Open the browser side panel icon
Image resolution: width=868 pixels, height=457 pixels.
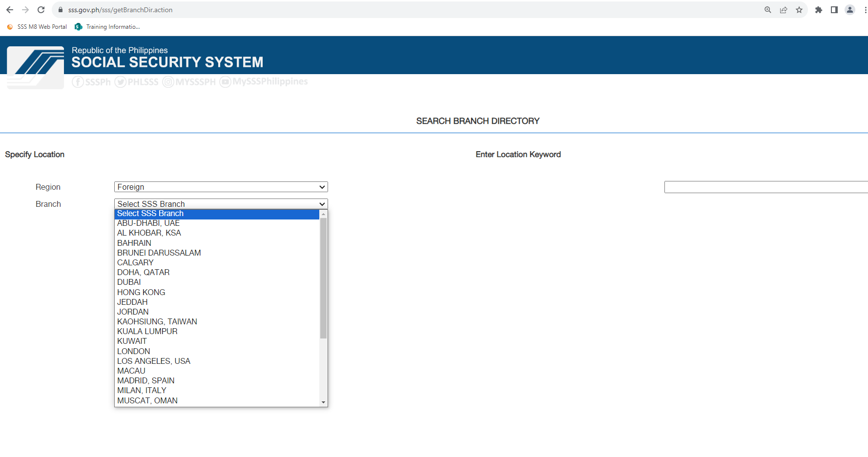coord(834,10)
